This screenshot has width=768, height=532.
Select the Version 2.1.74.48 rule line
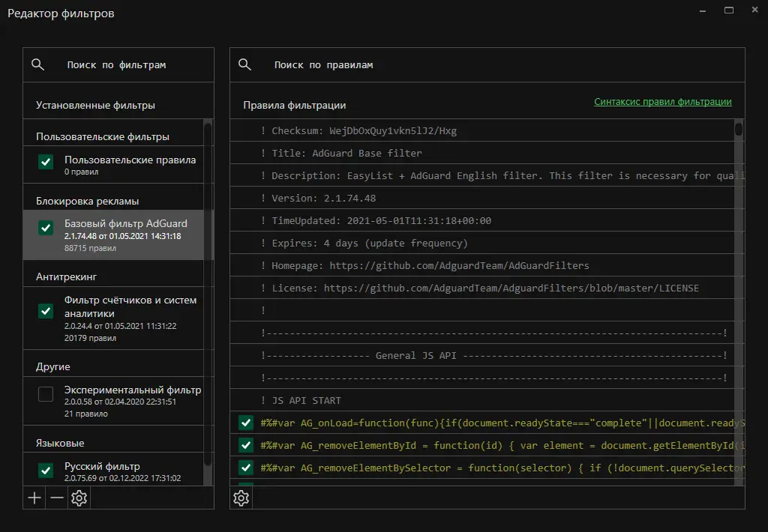click(319, 199)
